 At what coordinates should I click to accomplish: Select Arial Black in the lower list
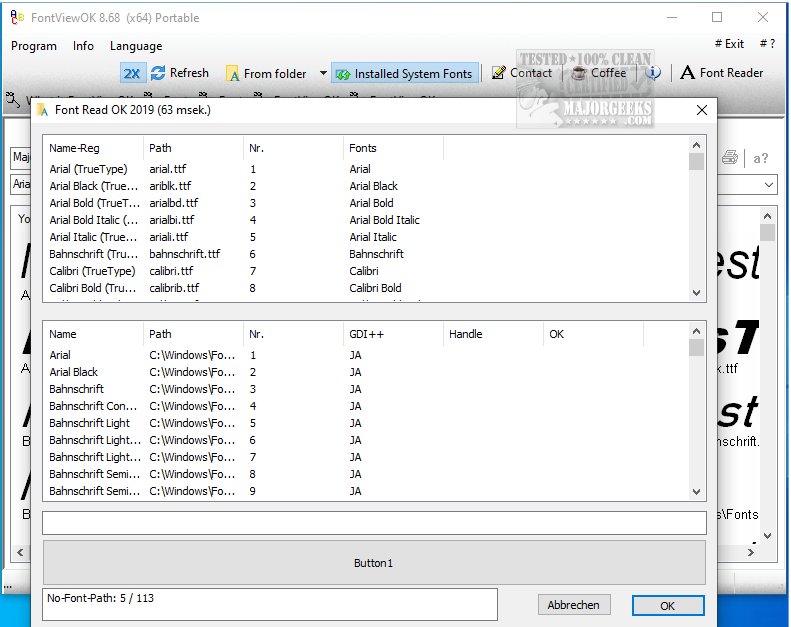click(x=74, y=372)
